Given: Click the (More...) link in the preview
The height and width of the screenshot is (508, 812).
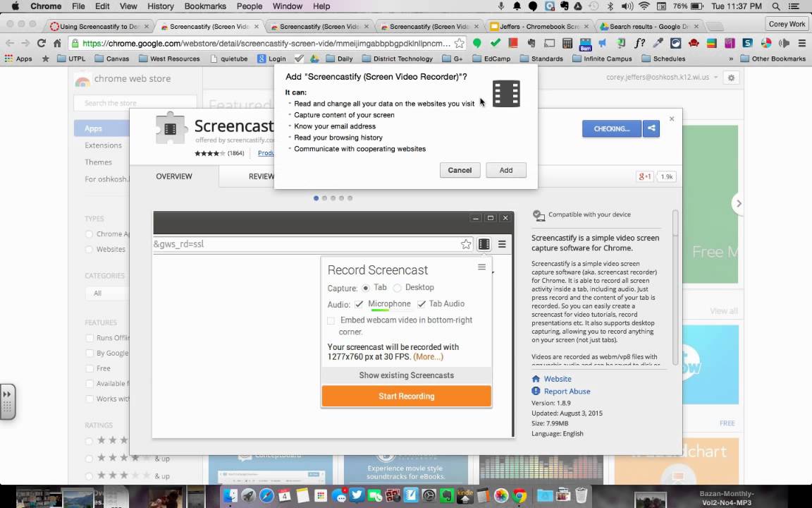Looking at the screenshot, I should [428, 356].
